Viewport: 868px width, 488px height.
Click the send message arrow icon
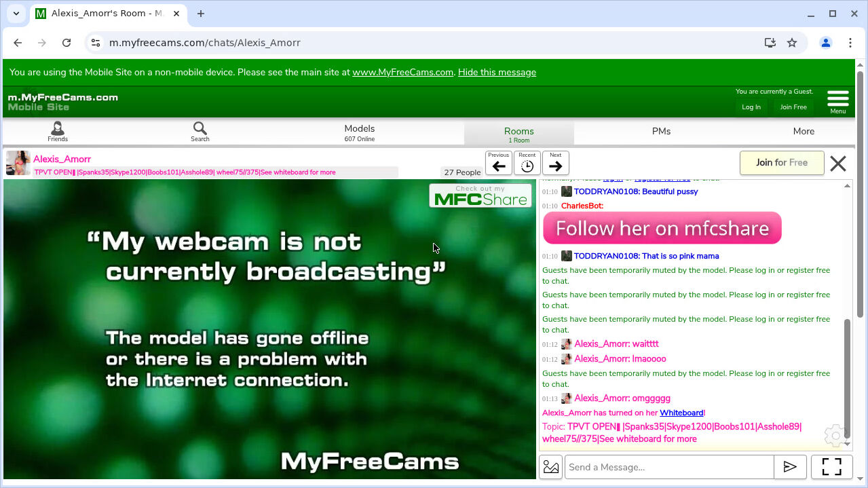(790, 467)
